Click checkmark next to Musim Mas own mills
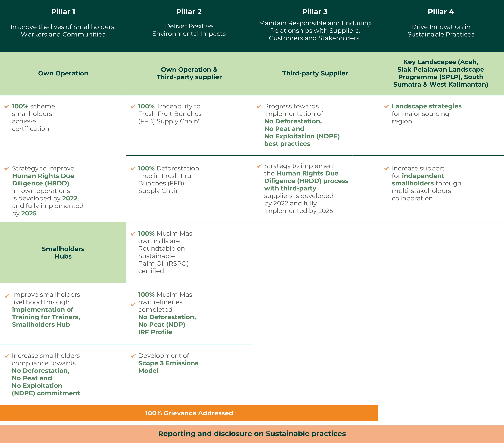504x443 pixels. tap(133, 234)
